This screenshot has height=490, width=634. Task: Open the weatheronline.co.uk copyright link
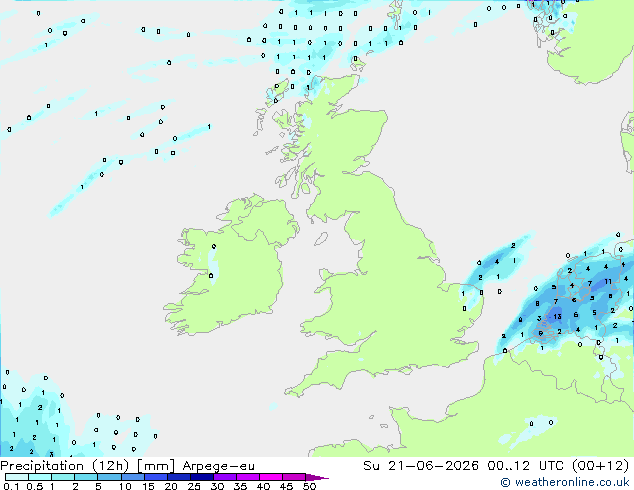click(565, 482)
